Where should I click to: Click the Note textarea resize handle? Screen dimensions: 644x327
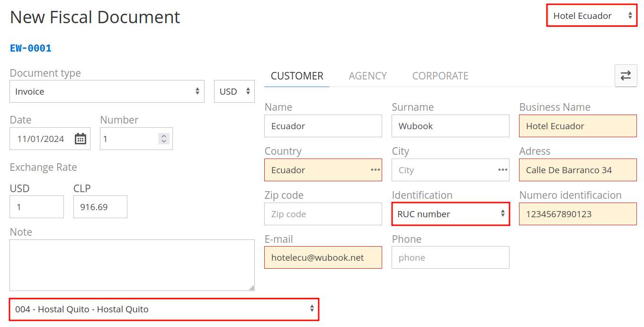(x=251, y=288)
